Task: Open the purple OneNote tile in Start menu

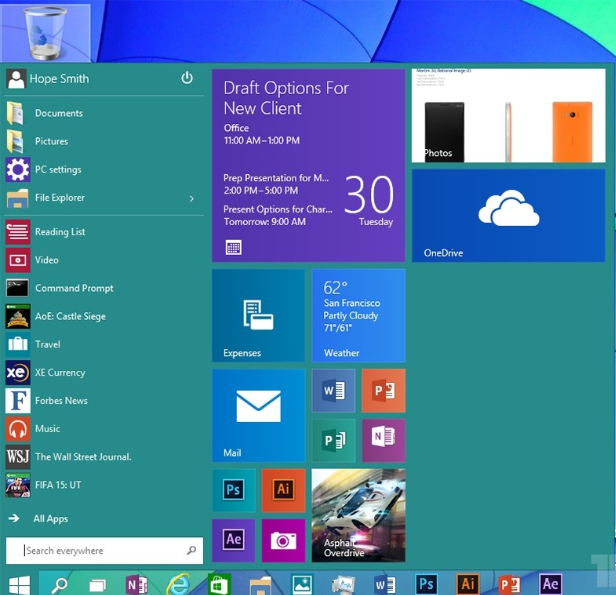Action: [383, 440]
